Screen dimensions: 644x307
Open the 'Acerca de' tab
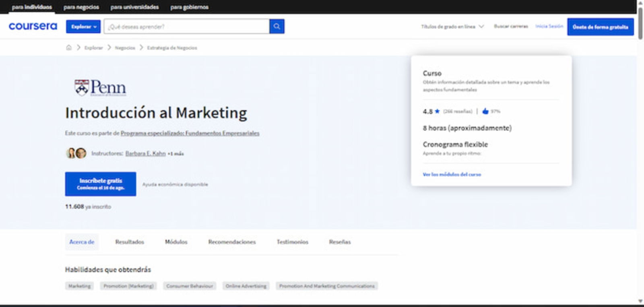click(x=82, y=242)
